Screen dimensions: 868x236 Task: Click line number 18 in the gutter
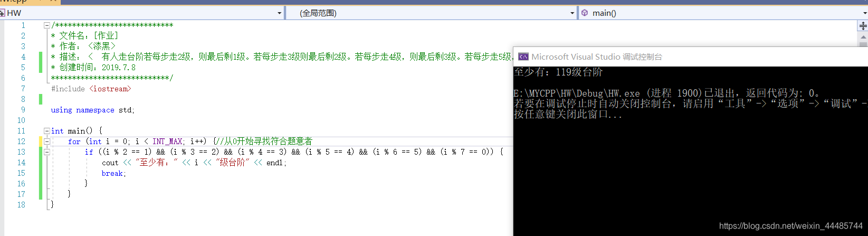(x=21, y=205)
